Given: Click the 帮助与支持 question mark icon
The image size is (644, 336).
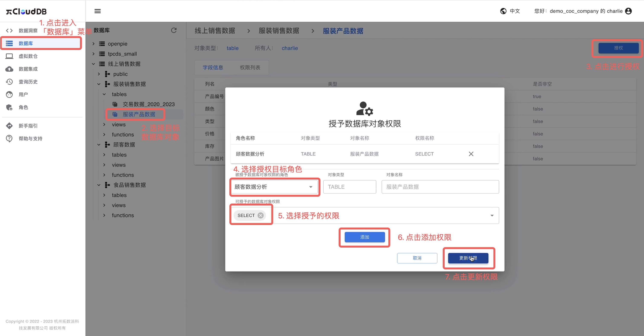Looking at the screenshot, I should pos(9,139).
